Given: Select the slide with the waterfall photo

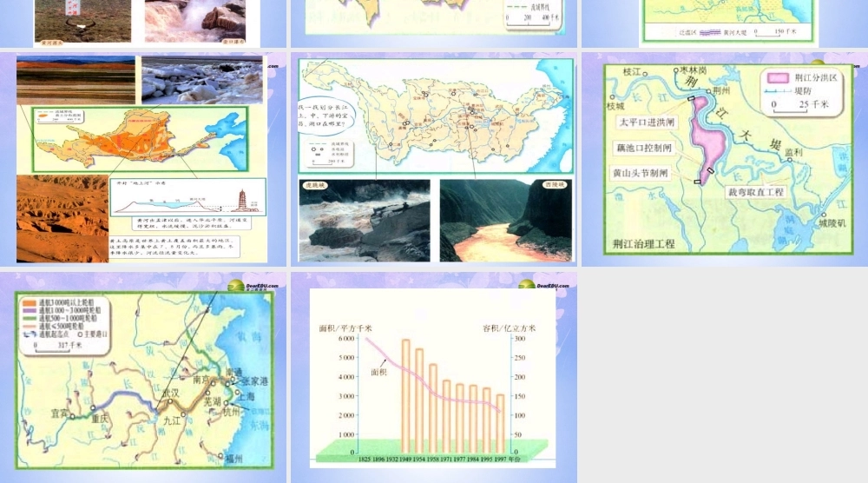Looking at the screenshot, I should pos(143,23).
